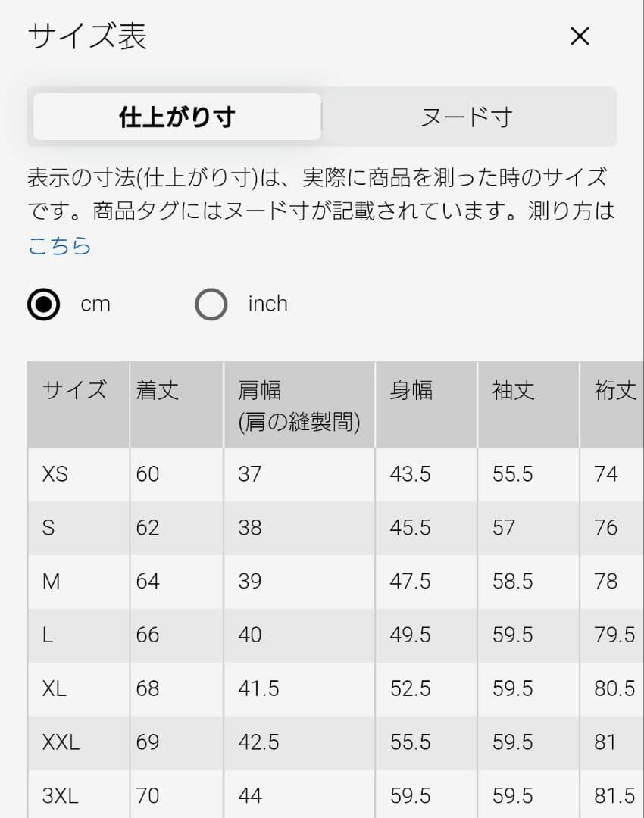The image size is (644, 818).
Task: Click the inch label text
Action: pos(267,304)
